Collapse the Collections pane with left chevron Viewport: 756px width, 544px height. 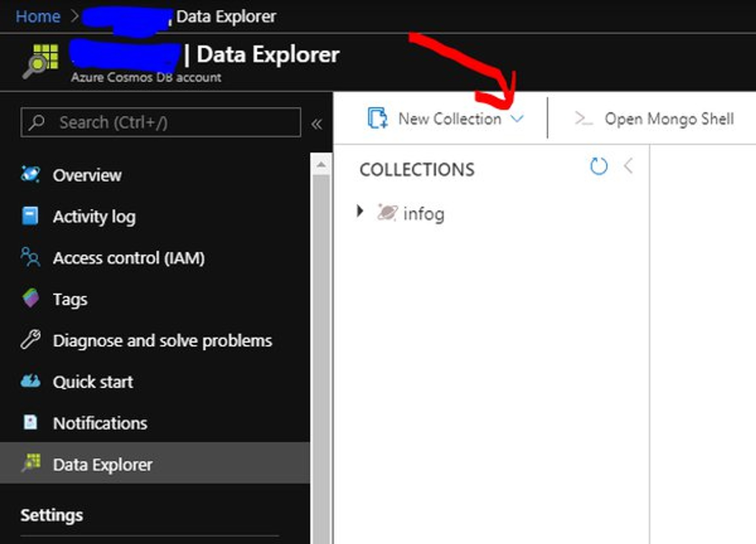click(629, 166)
